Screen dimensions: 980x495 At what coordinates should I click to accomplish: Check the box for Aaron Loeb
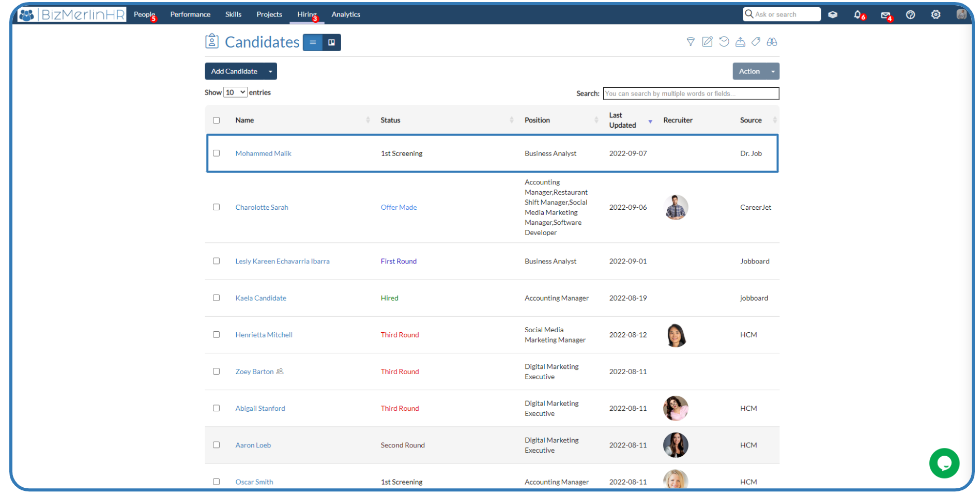pyautogui.click(x=217, y=445)
